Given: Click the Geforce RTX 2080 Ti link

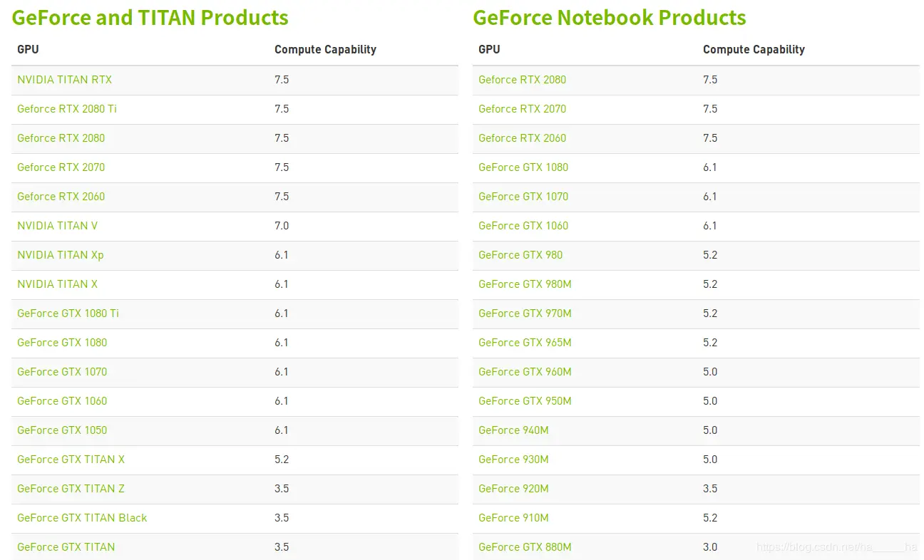Looking at the screenshot, I should coord(67,109).
